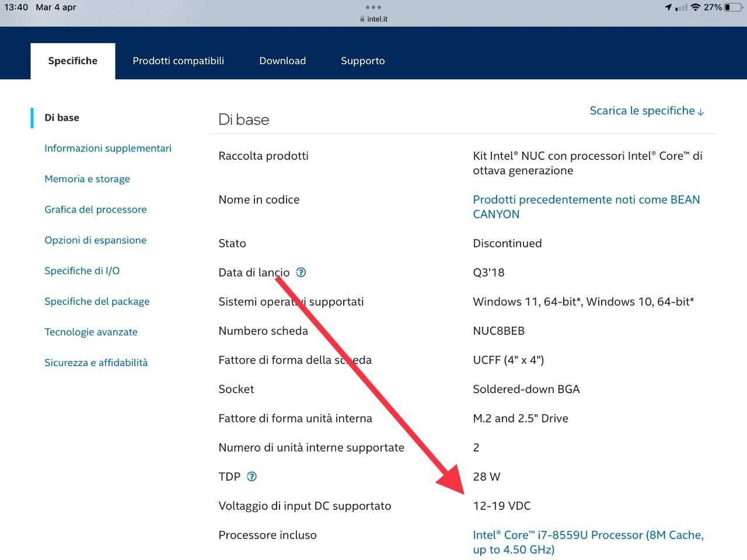Select the 'Discontinued' status value

[507, 243]
